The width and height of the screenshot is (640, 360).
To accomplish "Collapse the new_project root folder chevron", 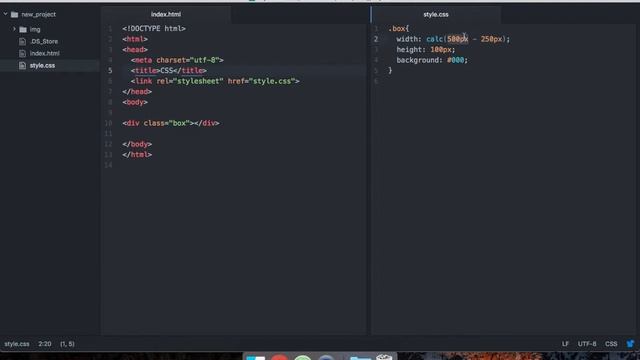I will pyautogui.click(x=6, y=14).
